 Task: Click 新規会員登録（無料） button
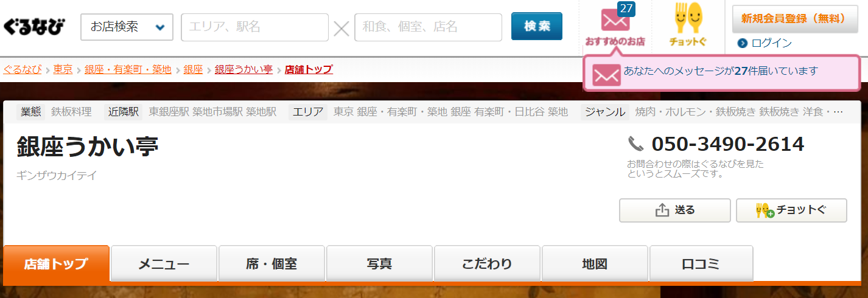[x=794, y=19]
